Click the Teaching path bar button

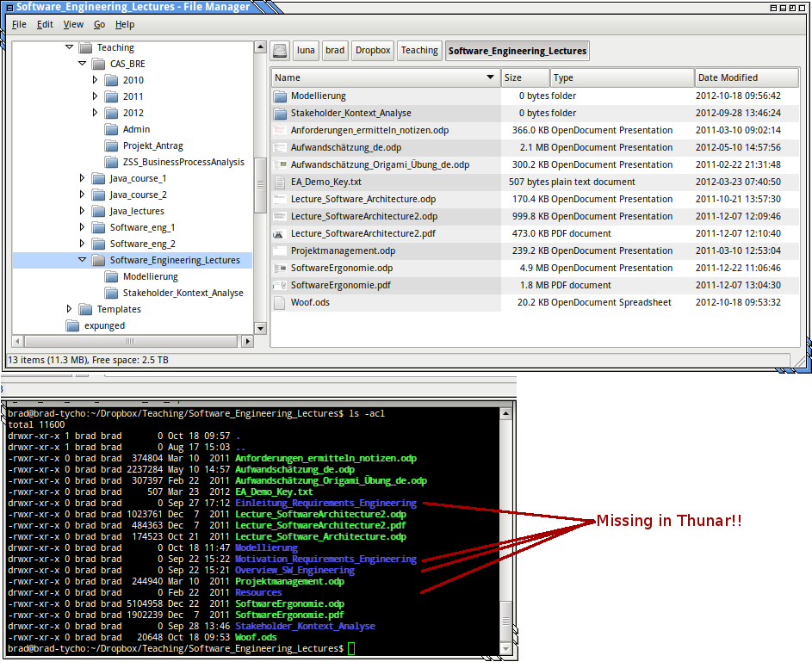coord(419,51)
